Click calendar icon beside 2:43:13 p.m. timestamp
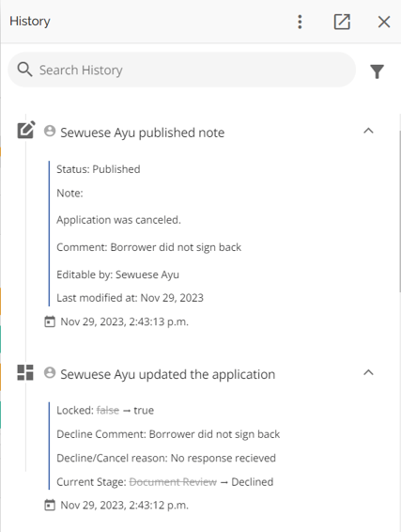Image resolution: width=401 pixels, height=532 pixels. 50,321
